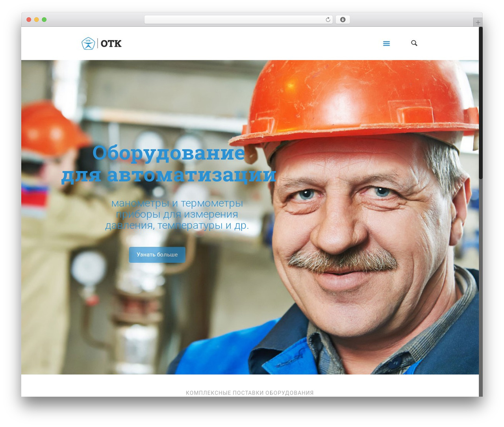Viewport: 504px width, 427px height.
Task: Click the browser download arrow icon
Action: tap(343, 20)
